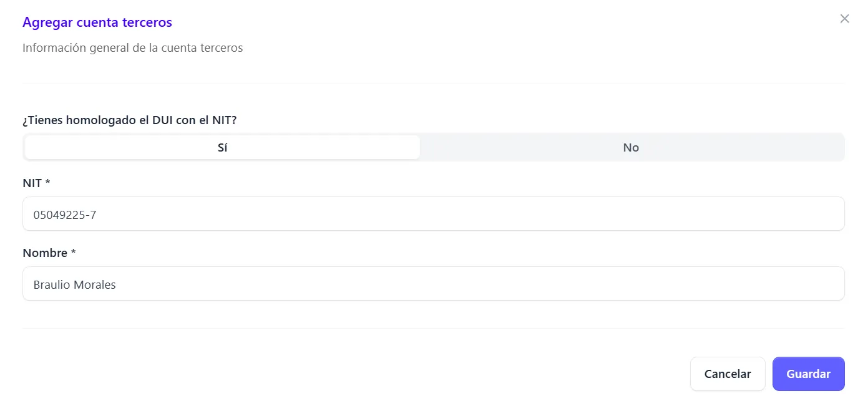868x406 pixels.
Task: Click the word "terceros" in the title
Action: [x=148, y=22]
